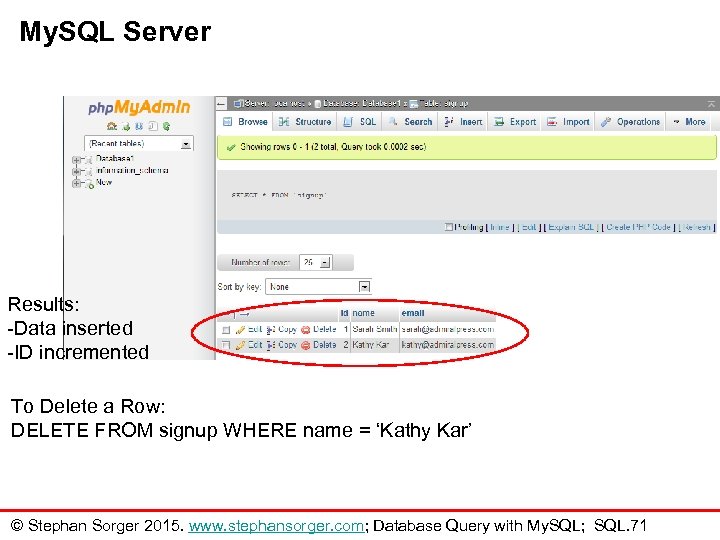Click New in the navigation tree
This screenshot has height=540, width=720.
(x=104, y=182)
